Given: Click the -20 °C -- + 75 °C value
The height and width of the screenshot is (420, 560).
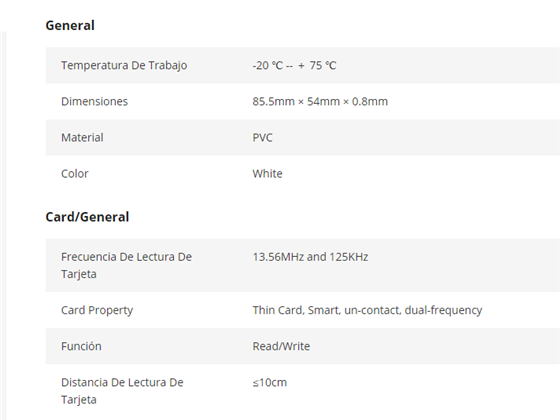Looking at the screenshot, I should coord(294,65).
